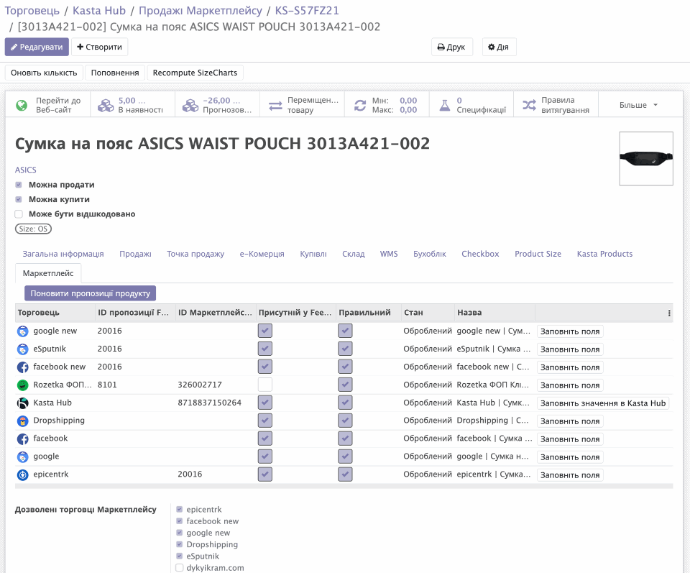Click the globe icon for Go to Website
Screen dimensions: 690x573
click(21, 105)
